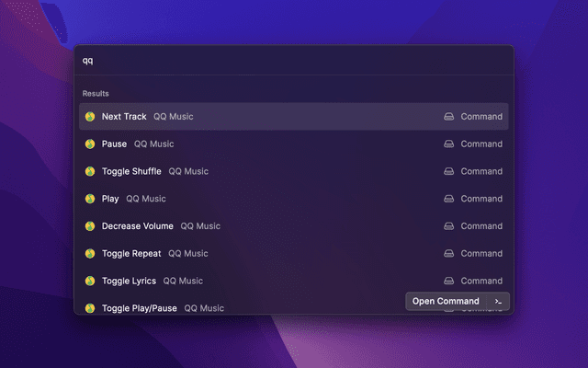Run the Toggle Repeat command
Image resolution: width=588 pixels, height=368 pixels.
(x=131, y=254)
